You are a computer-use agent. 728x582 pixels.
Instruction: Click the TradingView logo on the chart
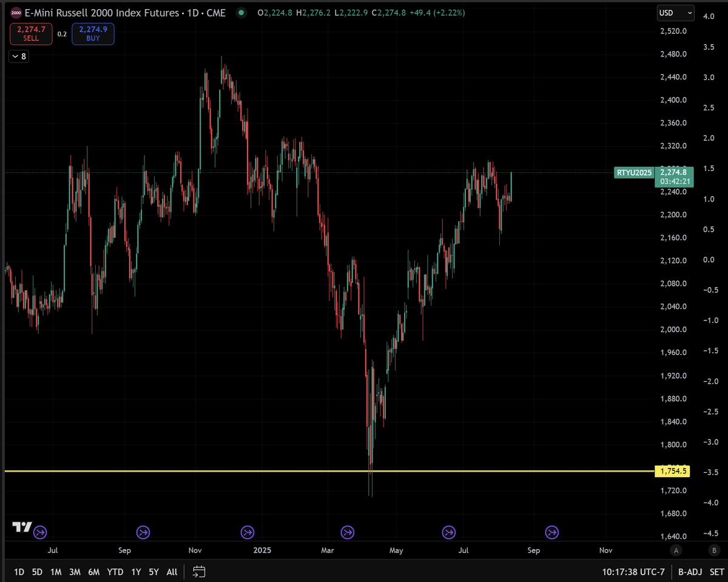22,527
